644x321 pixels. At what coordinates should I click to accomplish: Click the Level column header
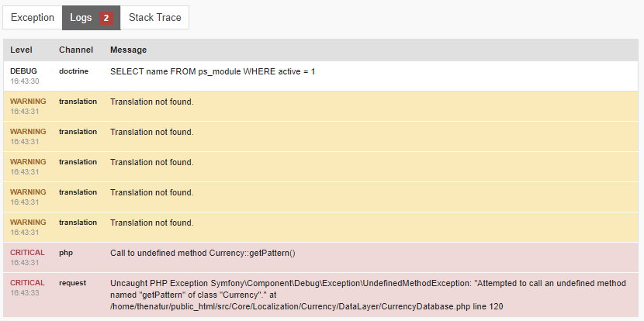(21, 50)
